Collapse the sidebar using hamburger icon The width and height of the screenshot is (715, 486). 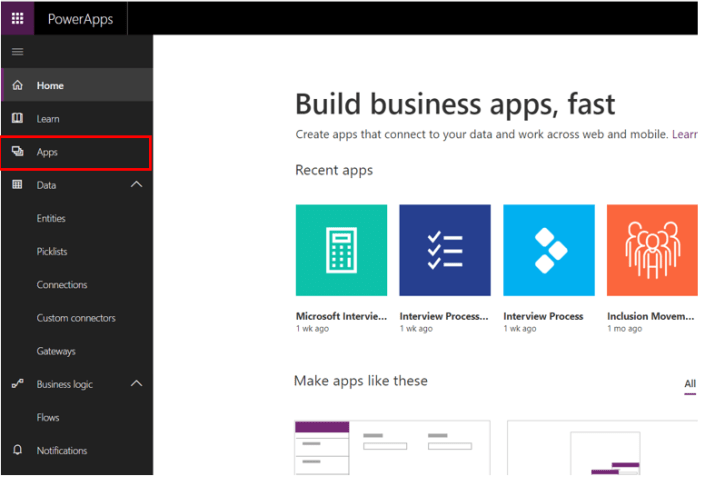pyautogui.click(x=17, y=52)
